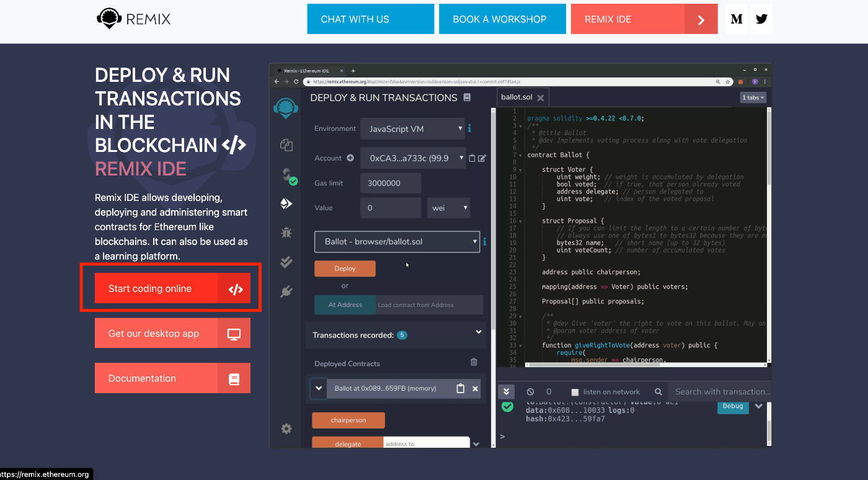Click bookmark star in embedded browser address bar
The height and width of the screenshot is (480, 868).
[x=727, y=81]
